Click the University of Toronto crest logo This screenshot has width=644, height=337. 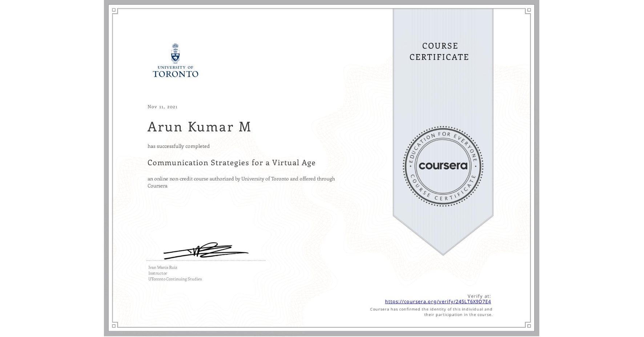(x=176, y=53)
